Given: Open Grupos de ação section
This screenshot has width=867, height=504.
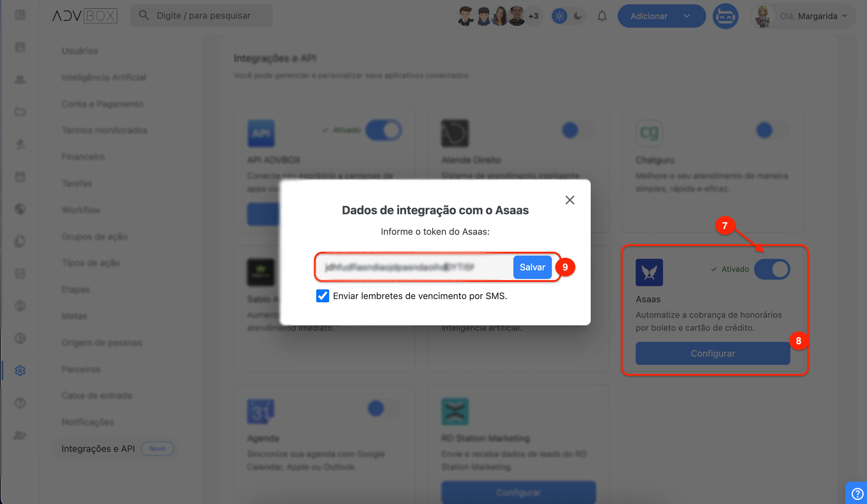Looking at the screenshot, I should click(95, 237).
